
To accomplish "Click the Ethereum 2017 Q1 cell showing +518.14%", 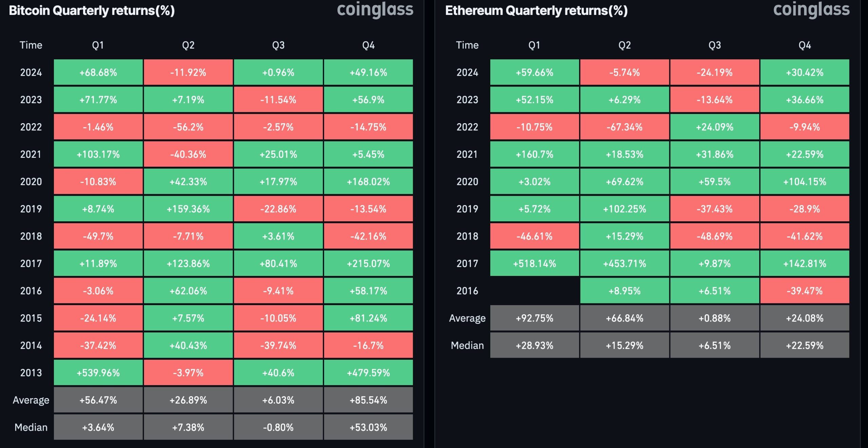I will (x=534, y=263).
